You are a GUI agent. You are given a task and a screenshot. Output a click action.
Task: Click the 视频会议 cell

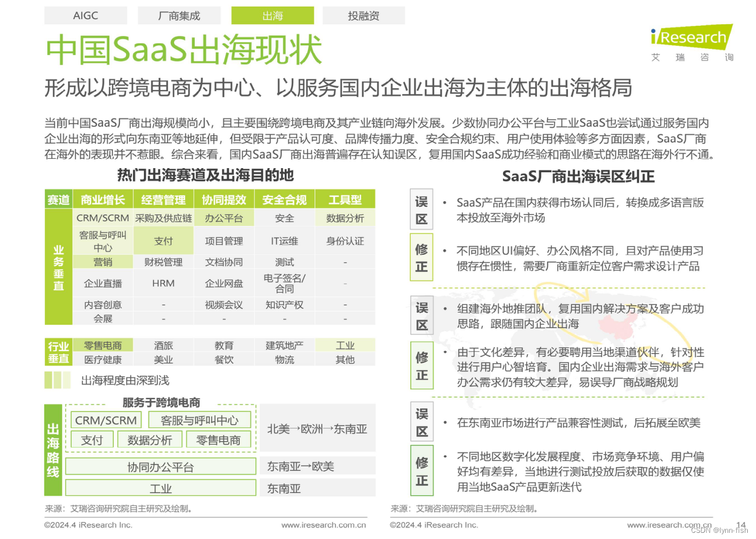224,305
